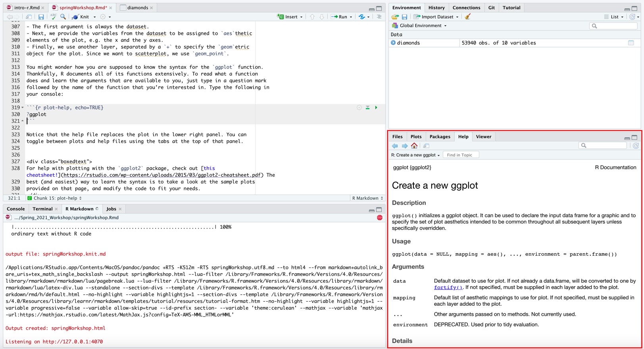Image resolution: width=644 pixels, height=349 pixels.
Task: Open the List view dropdown
Action: point(622,17)
